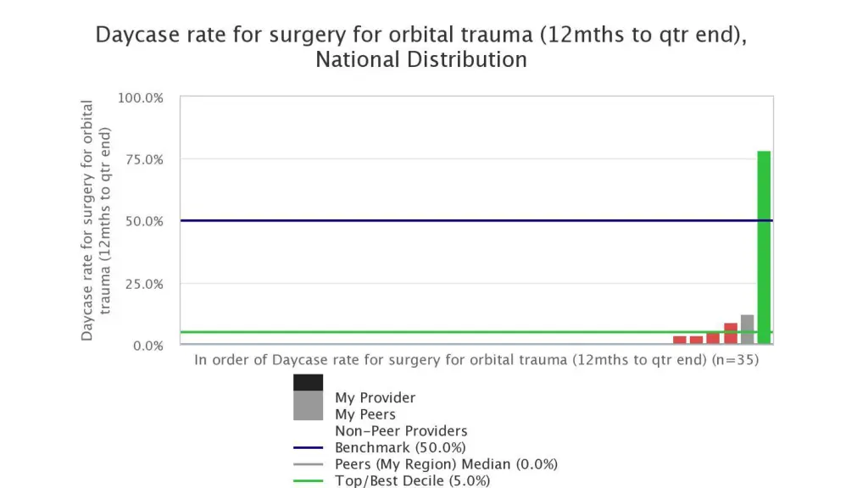
Task: Click the grey My Peers legend swatch
Action: (x=309, y=406)
